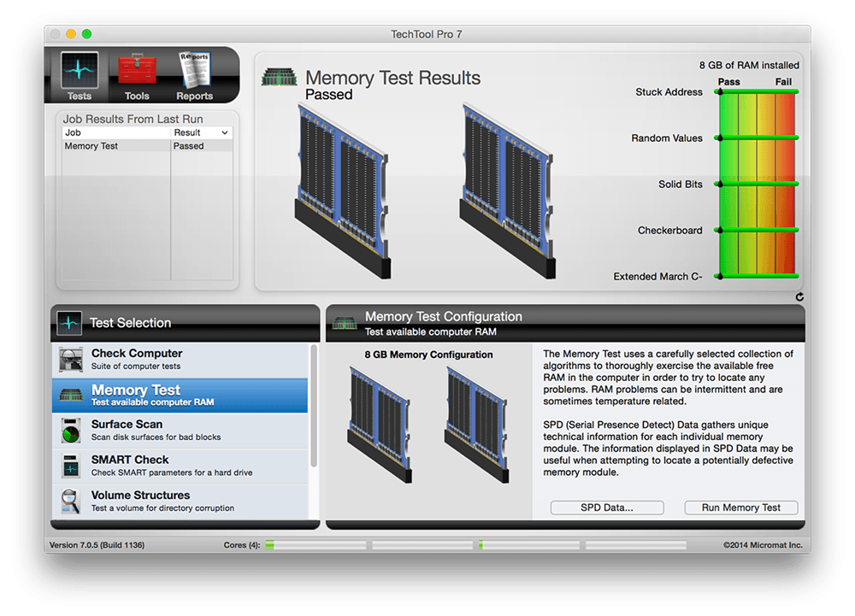855x616 pixels.
Task: Click the 'Job Results From Last Run' heading
Action: (133, 119)
